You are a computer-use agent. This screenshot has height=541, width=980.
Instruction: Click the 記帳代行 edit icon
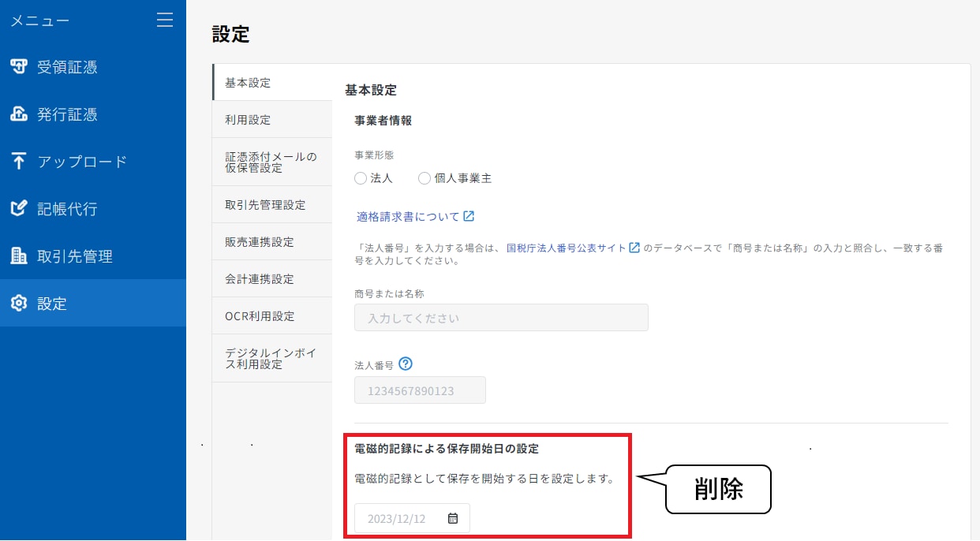(19, 209)
